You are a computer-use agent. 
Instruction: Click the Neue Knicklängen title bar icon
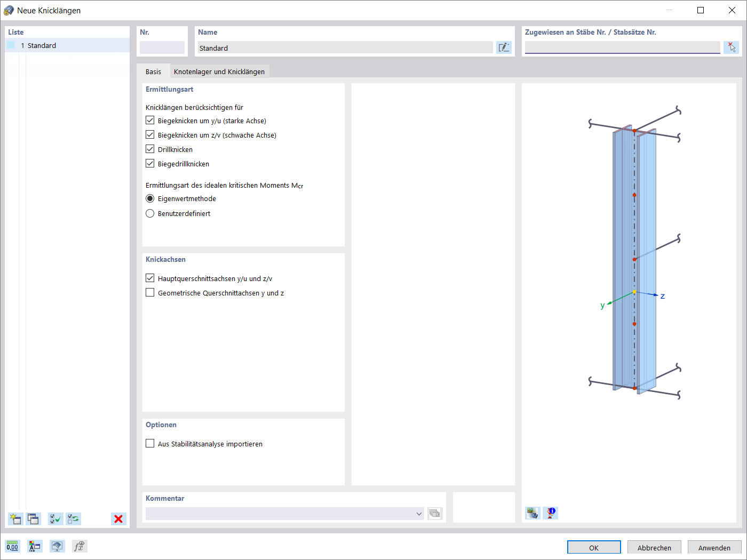pos(9,10)
